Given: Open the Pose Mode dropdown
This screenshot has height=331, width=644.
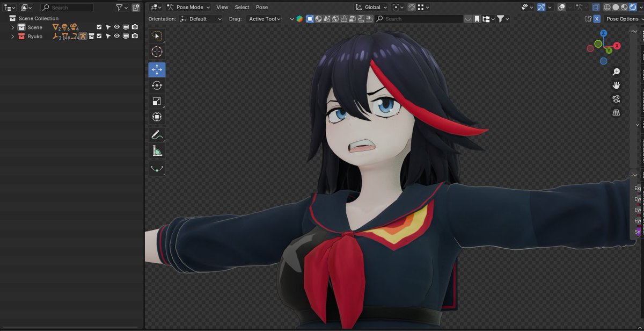Looking at the screenshot, I should coord(188,8).
